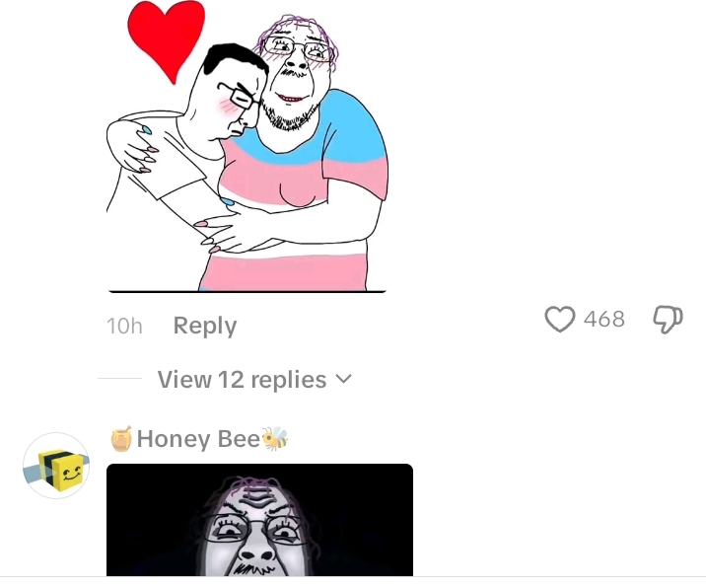Image resolution: width=706 pixels, height=588 pixels.
Task: Click the bee emoji after Honey Bee
Action: tap(275, 438)
